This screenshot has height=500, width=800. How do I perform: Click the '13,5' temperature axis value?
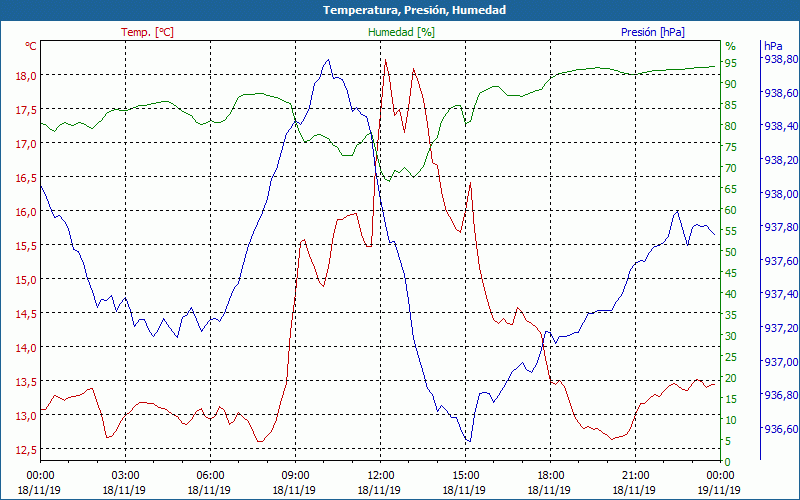click(x=27, y=382)
